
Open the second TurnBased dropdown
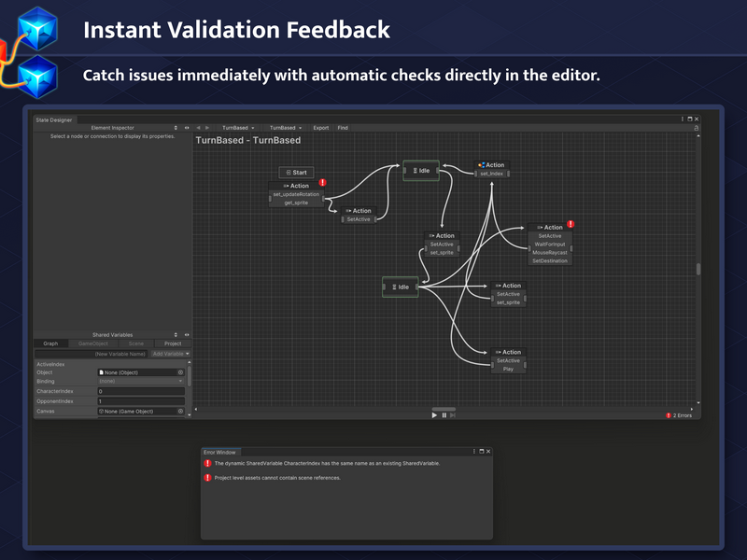[286, 128]
